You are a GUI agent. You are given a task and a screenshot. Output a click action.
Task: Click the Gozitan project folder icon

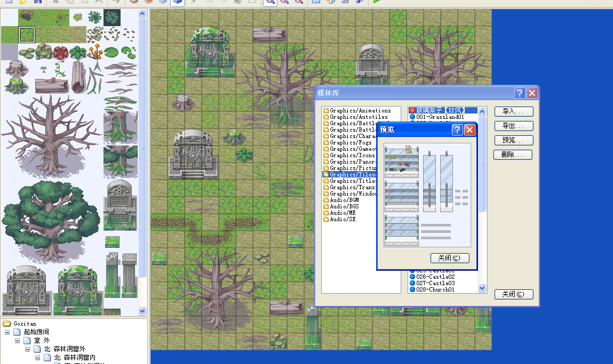point(6,323)
